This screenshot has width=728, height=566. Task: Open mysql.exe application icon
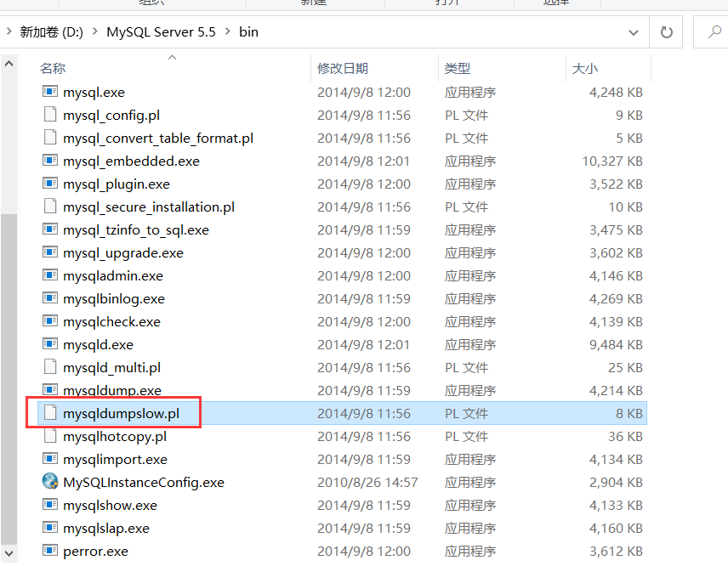[x=49, y=92]
